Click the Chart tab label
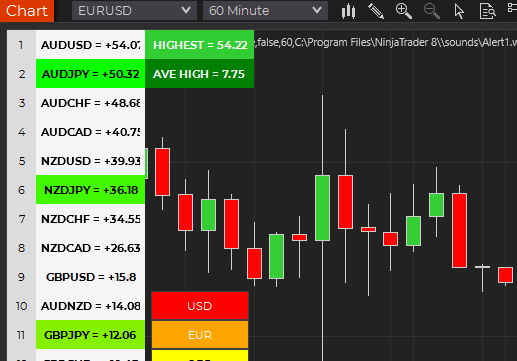This screenshot has width=517, height=361. [x=27, y=11]
